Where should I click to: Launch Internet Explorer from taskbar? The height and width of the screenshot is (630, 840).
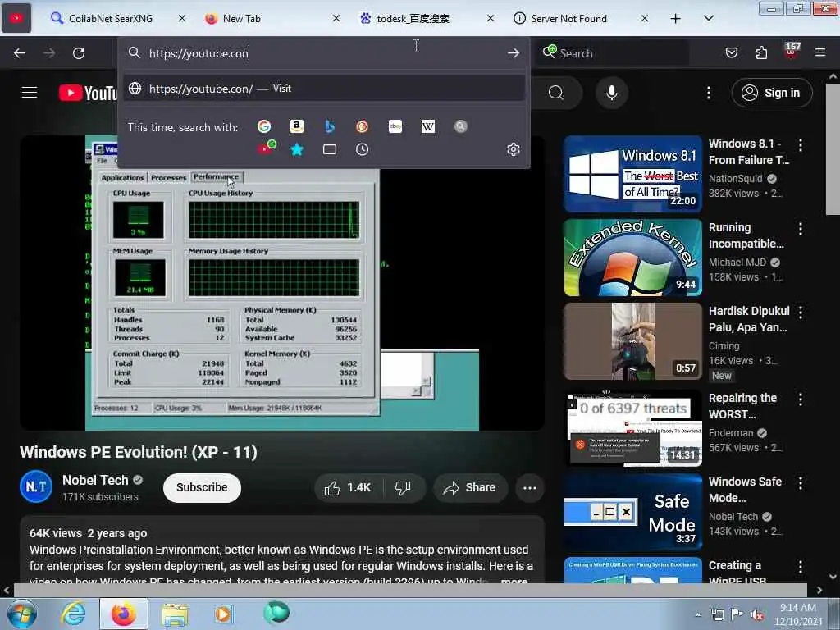point(73,614)
